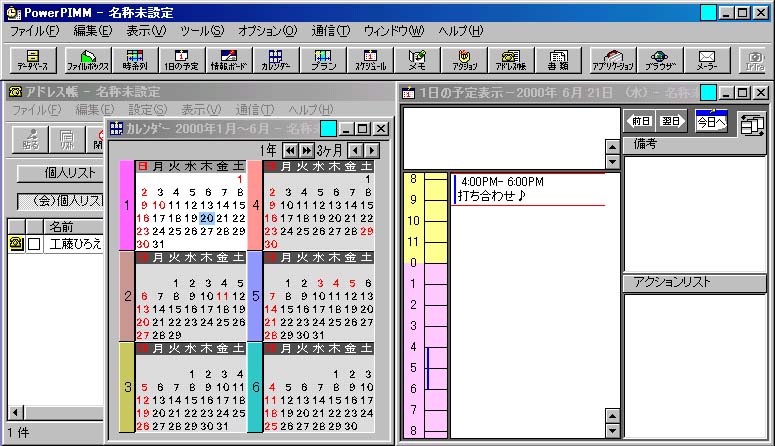
Task: Open the メモ (Memo) toolbar icon
Action: pyautogui.click(x=417, y=60)
